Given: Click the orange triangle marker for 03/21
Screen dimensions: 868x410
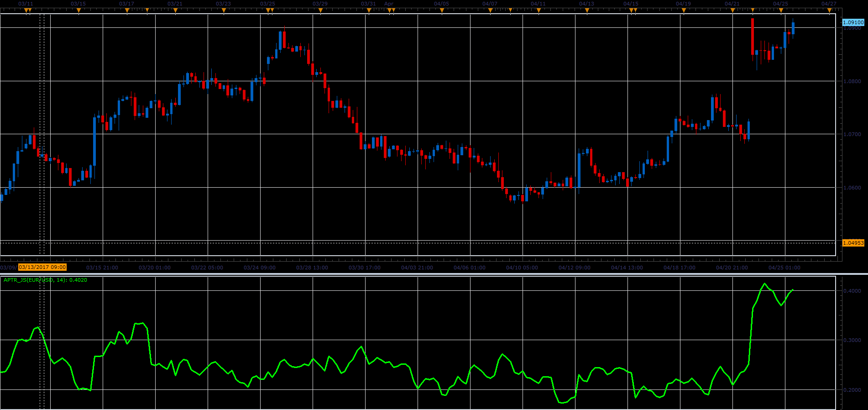Looking at the screenshot, I should click(x=175, y=10).
